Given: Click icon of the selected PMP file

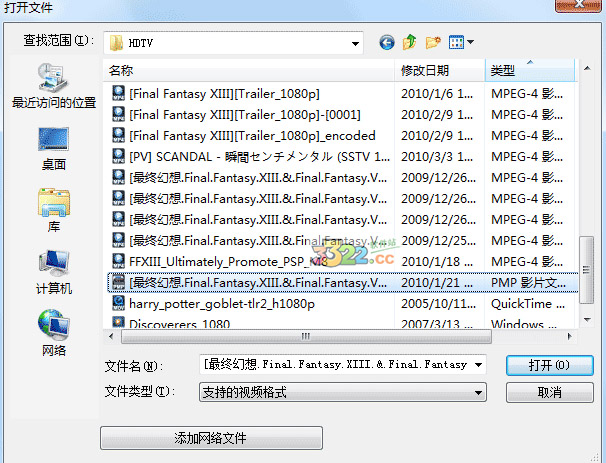Looking at the screenshot, I should pyautogui.click(x=118, y=282).
